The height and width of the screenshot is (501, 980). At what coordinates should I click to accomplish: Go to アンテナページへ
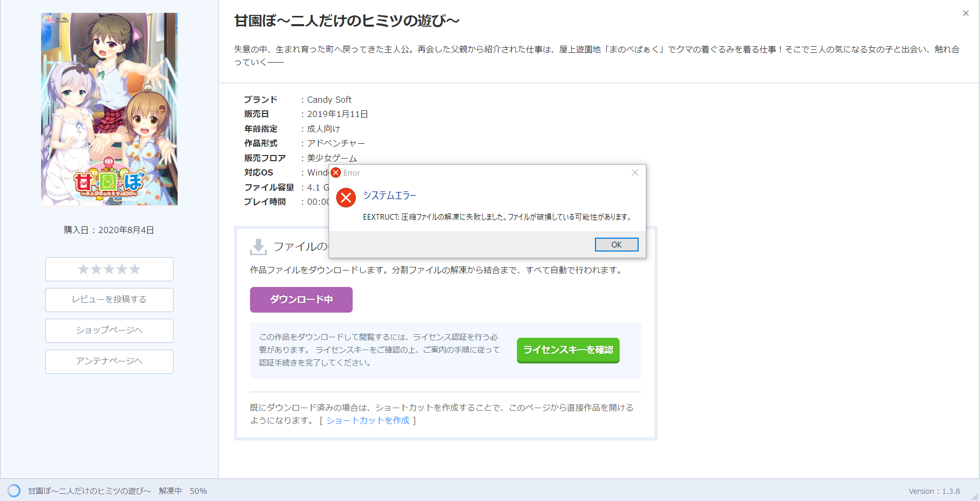pos(109,361)
